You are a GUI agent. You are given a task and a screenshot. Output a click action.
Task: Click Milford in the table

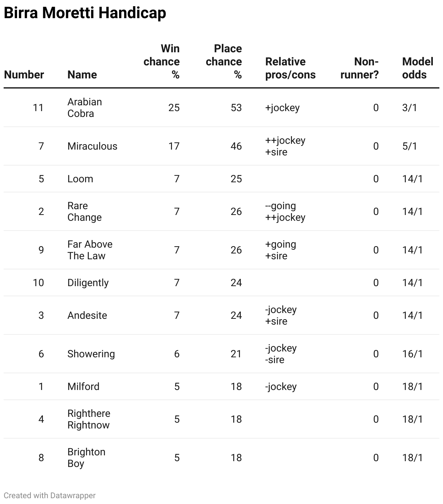[x=83, y=386]
